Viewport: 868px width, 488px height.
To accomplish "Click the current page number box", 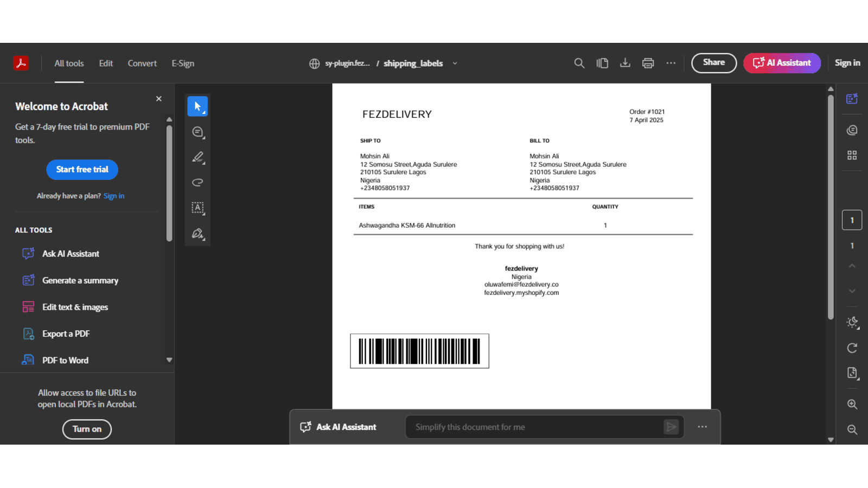I will [x=852, y=220].
